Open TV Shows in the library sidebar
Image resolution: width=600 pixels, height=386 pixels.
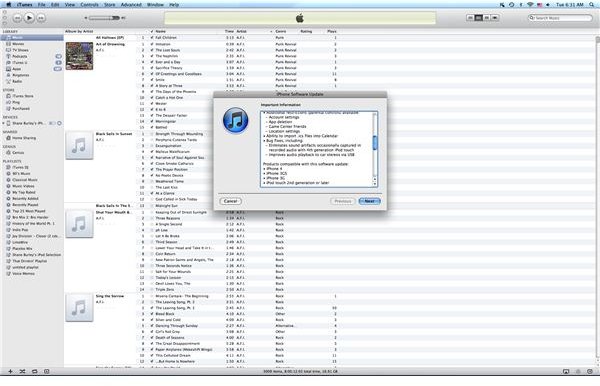point(32,50)
